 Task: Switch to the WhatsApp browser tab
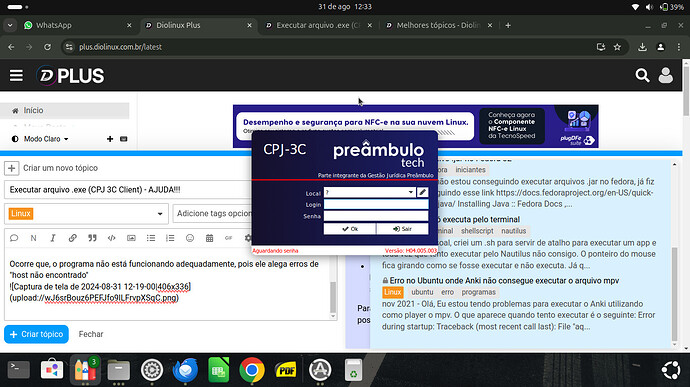[x=77, y=26]
